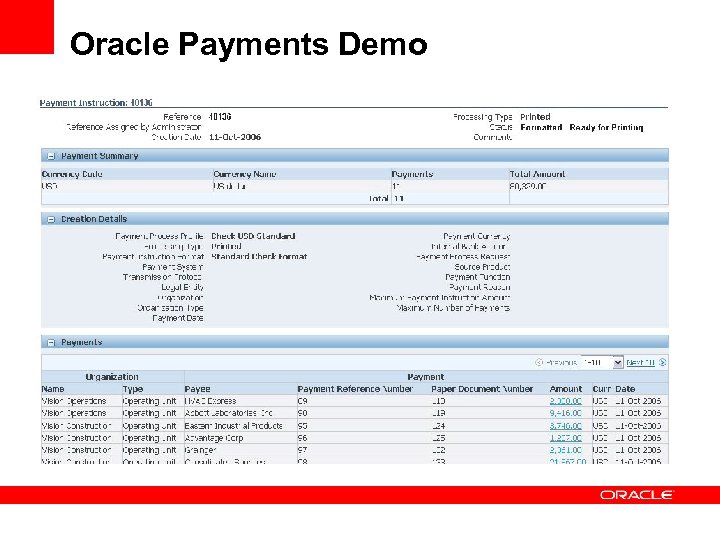The image size is (720, 540).
Task: Click the Advantage Corp payee cell
Action: 214,438
